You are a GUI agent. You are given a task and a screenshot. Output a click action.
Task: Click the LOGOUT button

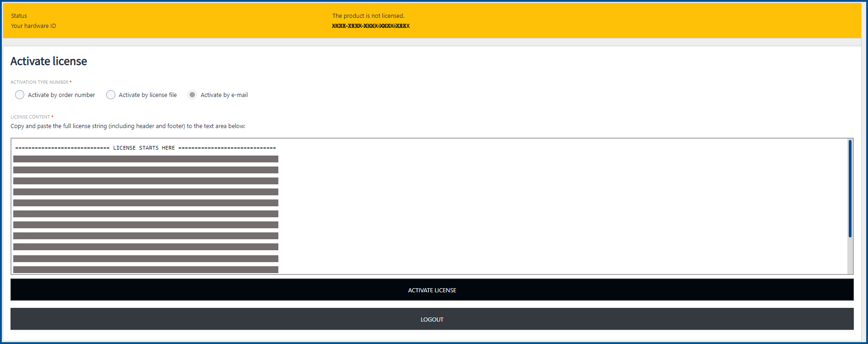pyautogui.click(x=432, y=319)
